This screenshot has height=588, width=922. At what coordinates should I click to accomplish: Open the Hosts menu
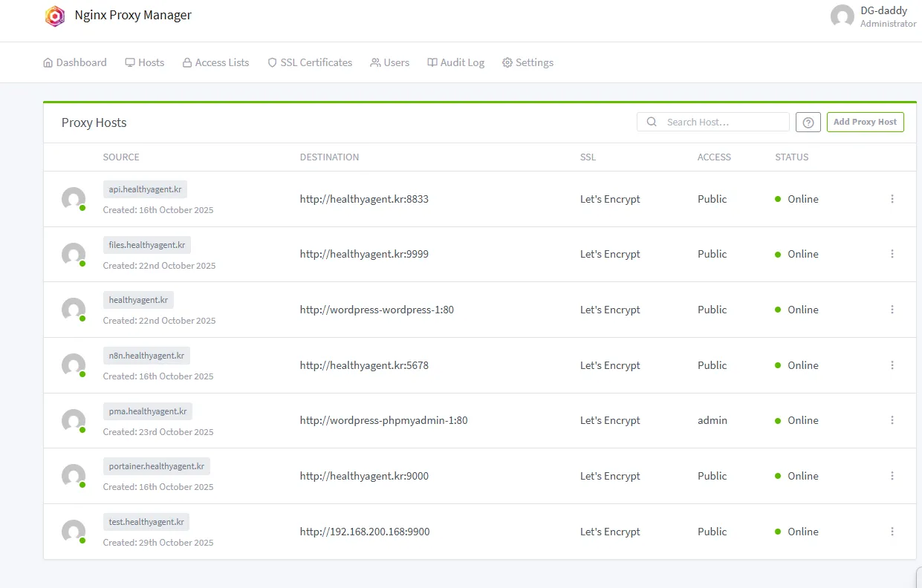(x=145, y=62)
